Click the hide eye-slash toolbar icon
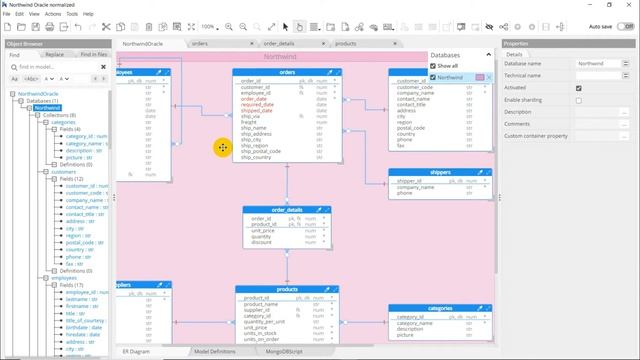Image resolution: width=640 pixels, height=360 pixels. (489, 27)
